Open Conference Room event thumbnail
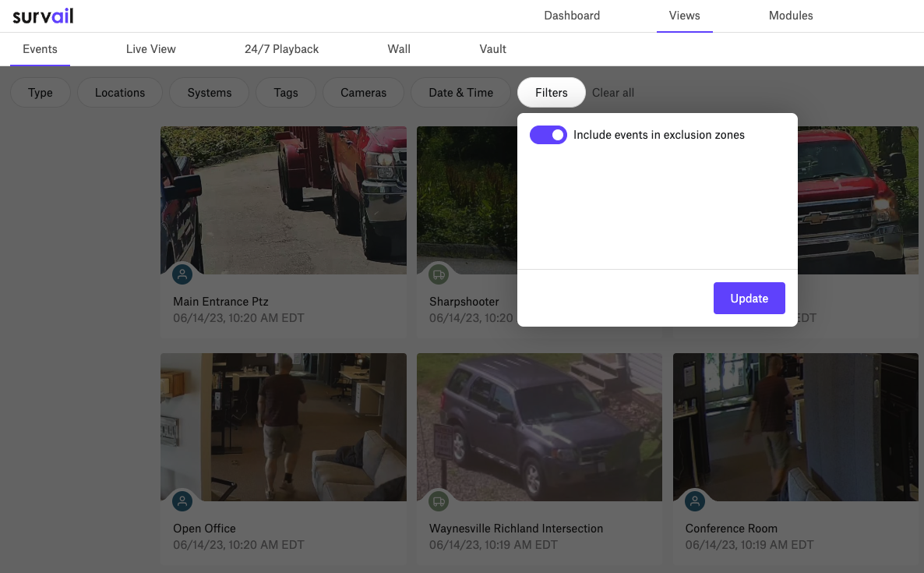This screenshot has height=573, width=924. click(x=795, y=426)
